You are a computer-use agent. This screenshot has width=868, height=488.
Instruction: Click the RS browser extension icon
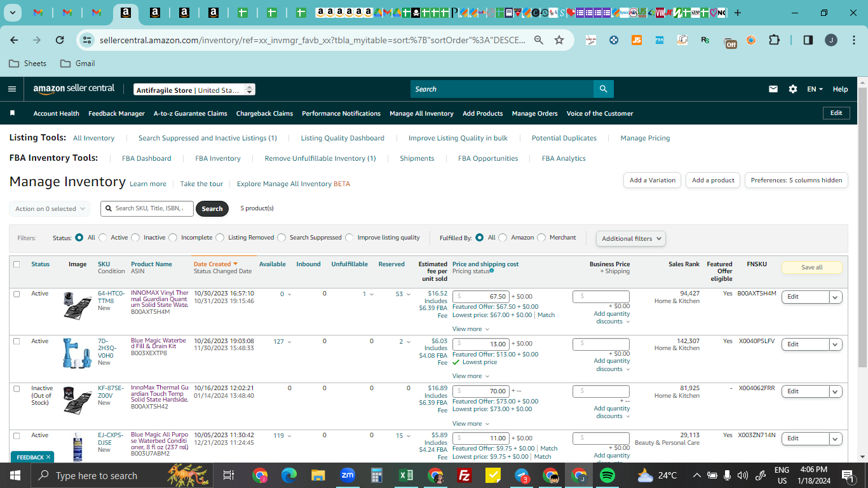[x=705, y=40]
